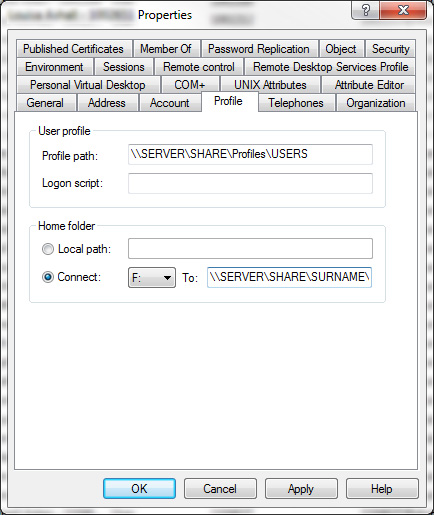Select the Connect radio button
This screenshot has height=515, width=434.
coord(48,277)
